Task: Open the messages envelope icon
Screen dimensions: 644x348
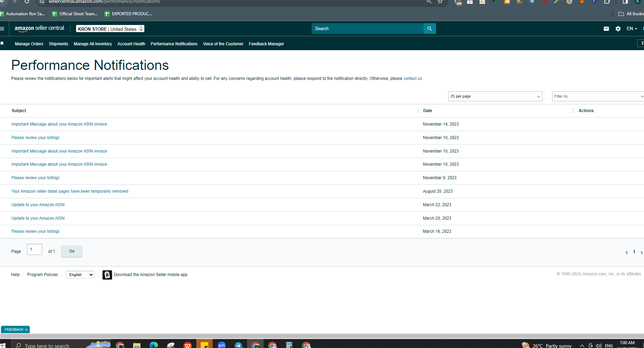Action: pos(606,29)
